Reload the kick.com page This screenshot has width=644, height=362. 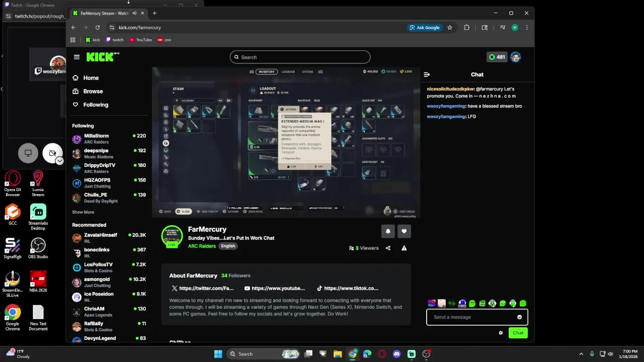pyautogui.click(x=97, y=28)
